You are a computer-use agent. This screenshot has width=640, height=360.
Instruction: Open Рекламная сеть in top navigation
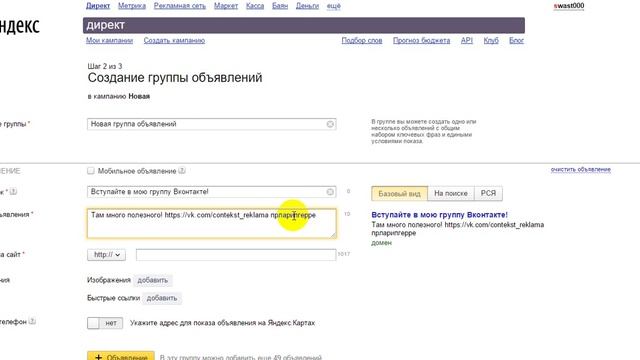coord(180,6)
